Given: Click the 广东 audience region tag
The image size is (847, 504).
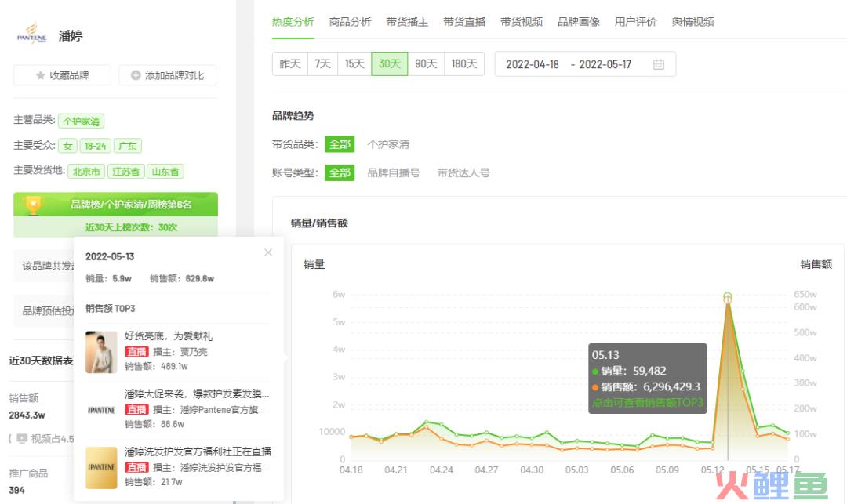Looking at the screenshot, I should (x=128, y=146).
